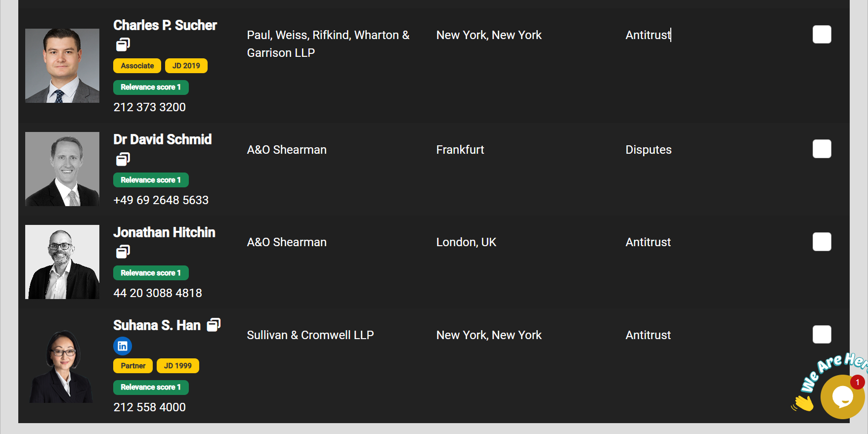Select Dr David Schmid's row checkbox
The height and width of the screenshot is (434, 868).
point(822,149)
